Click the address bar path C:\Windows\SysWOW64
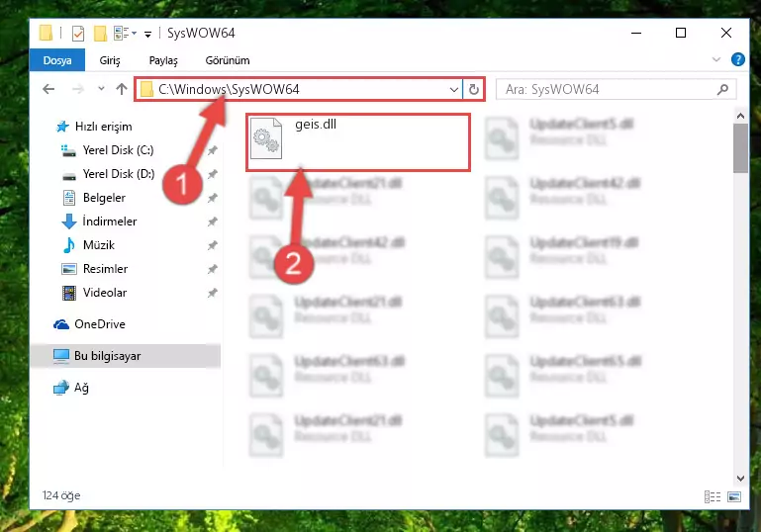Image resolution: width=761 pixels, height=532 pixels. (x=229, y=89)
